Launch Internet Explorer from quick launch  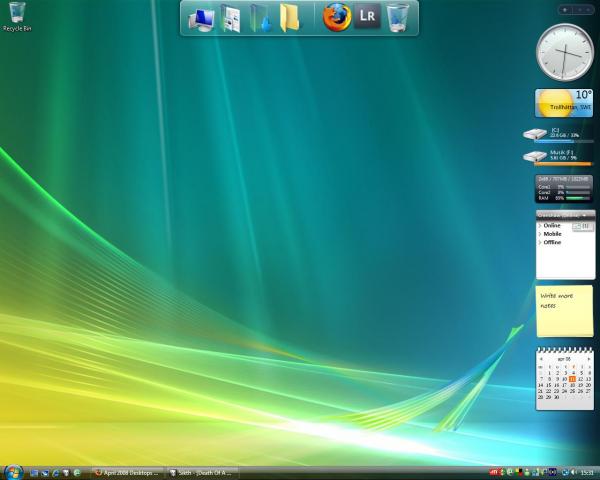pyautogui.click(x=56, y=473)
